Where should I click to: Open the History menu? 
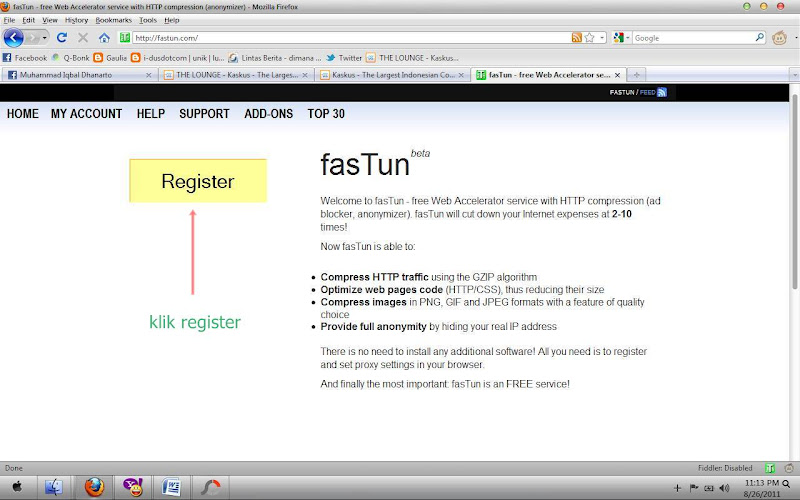tap(77, 20)
